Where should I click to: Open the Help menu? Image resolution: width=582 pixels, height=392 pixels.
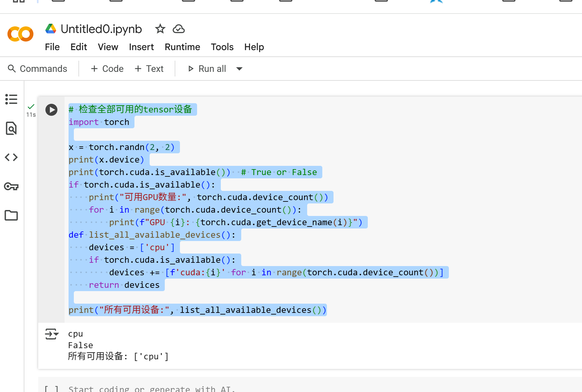pyautogui.click(x=254, y=47)
